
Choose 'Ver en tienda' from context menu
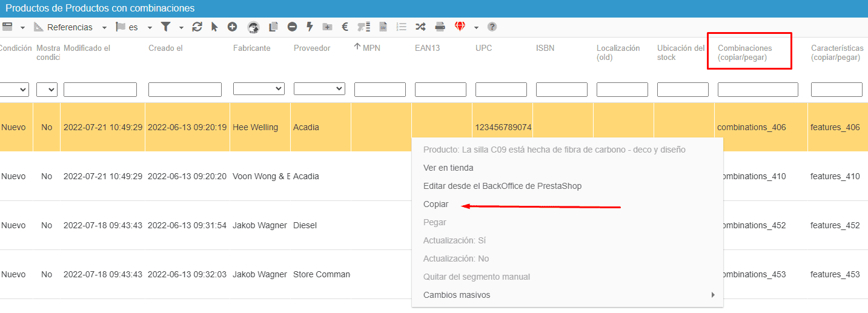[x=448, y=168]
